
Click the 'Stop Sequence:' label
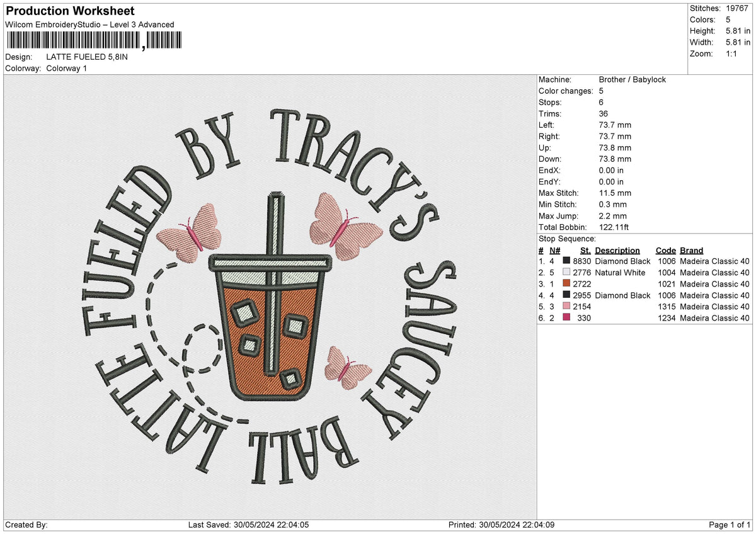(x=567, y=239)
